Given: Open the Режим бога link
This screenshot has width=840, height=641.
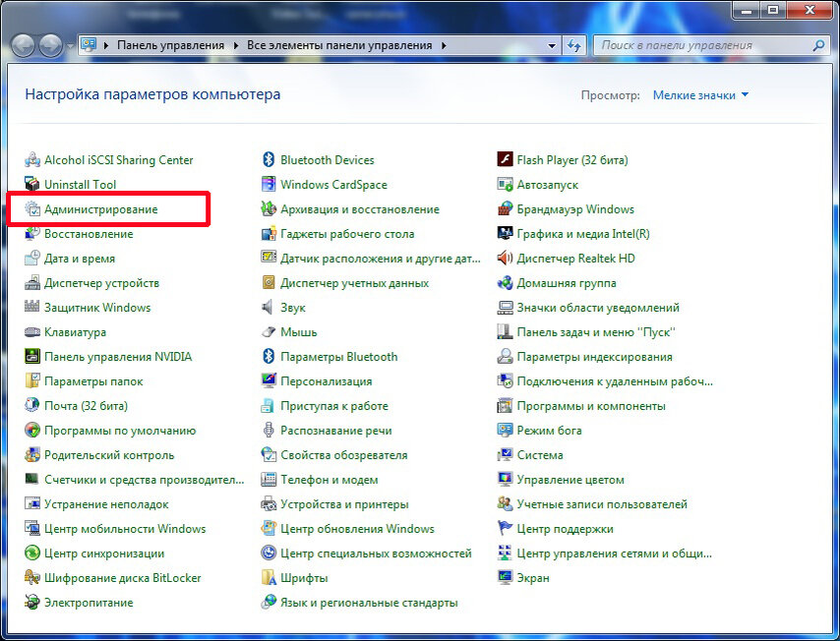Looking at the screenshot, I should (549, 431).
